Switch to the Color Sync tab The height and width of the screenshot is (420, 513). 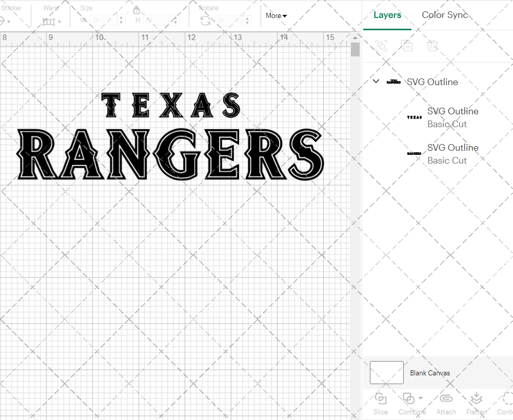click(445, 15)
